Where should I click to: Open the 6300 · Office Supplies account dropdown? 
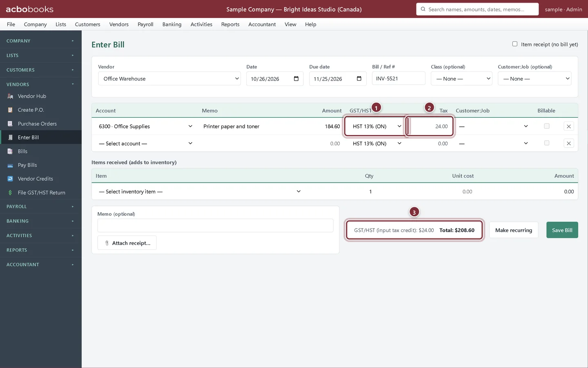tap(145, 126)
